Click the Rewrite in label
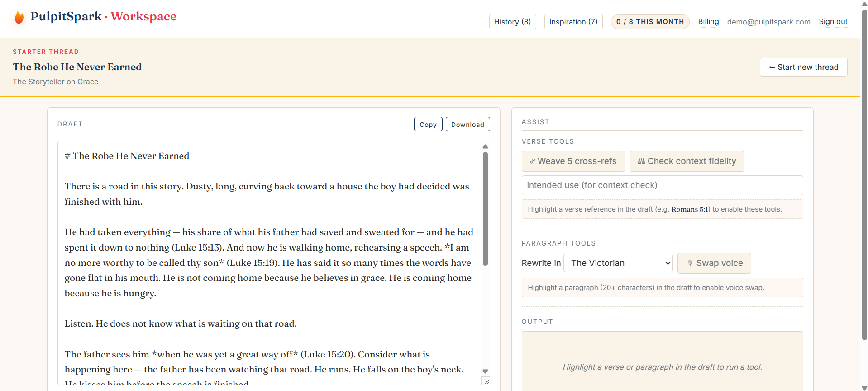868x391 pixels. point(541,263)
